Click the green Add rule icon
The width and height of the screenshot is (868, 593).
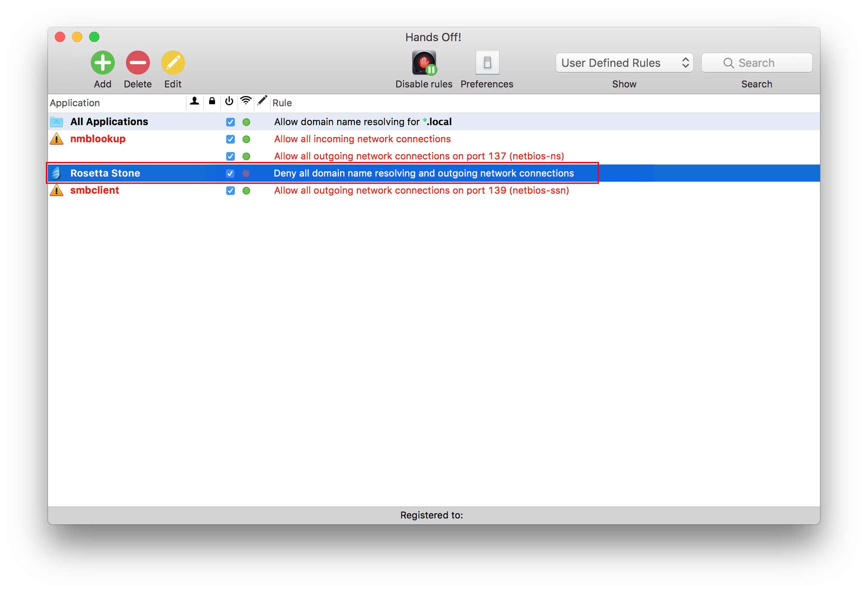102,63
